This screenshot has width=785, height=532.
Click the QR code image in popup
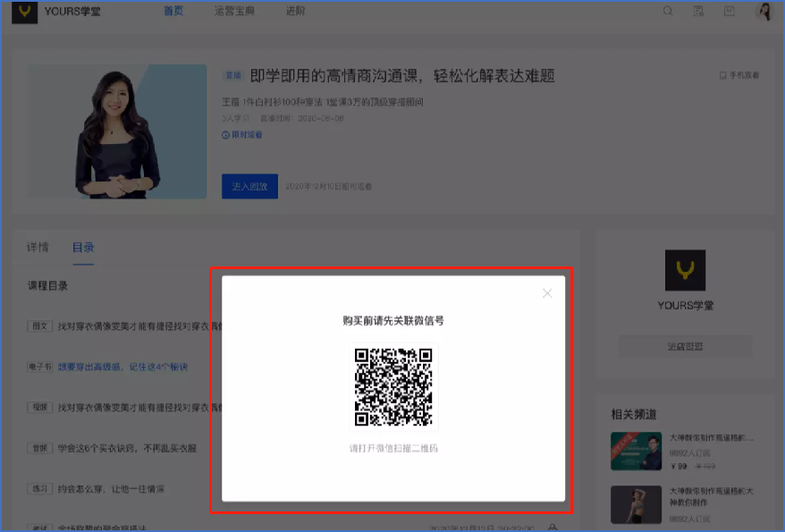[393, 386]
